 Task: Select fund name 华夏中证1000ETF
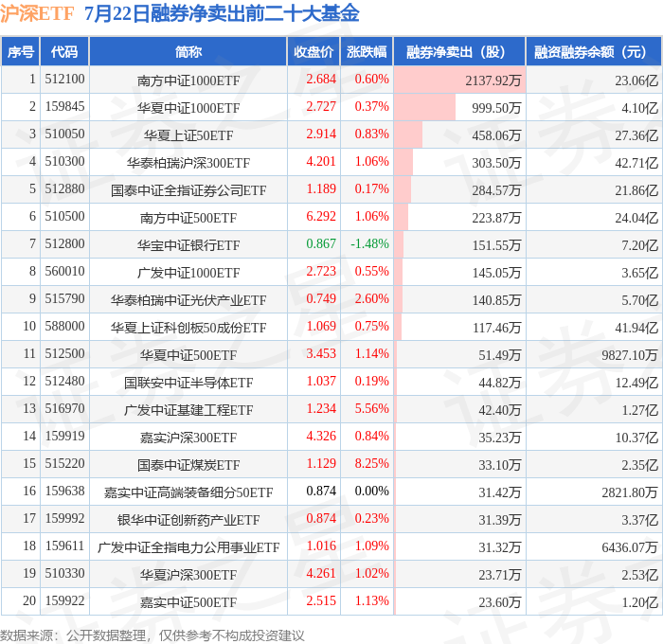point(188,108)
